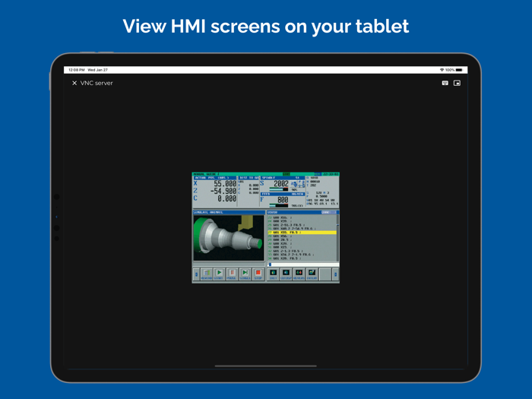
Task: Click the 12:08 PM clock in status bar
Action: pos(76,70)
